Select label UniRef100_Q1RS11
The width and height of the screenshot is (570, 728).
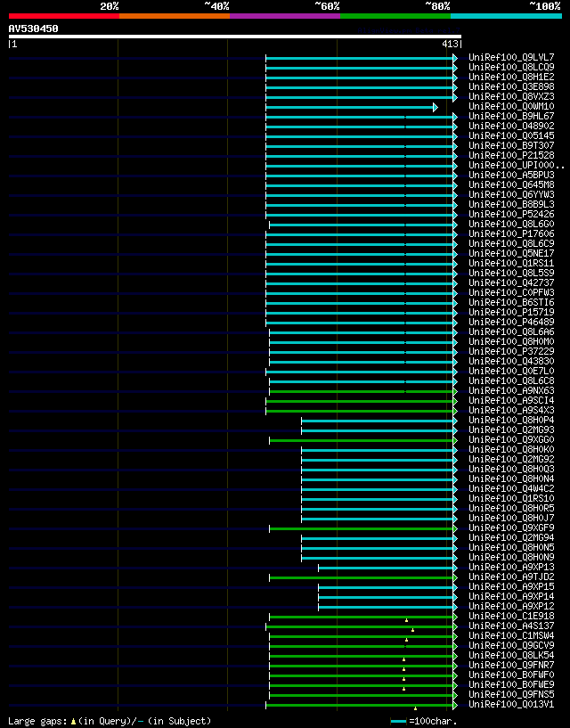(x=511, y=263)
